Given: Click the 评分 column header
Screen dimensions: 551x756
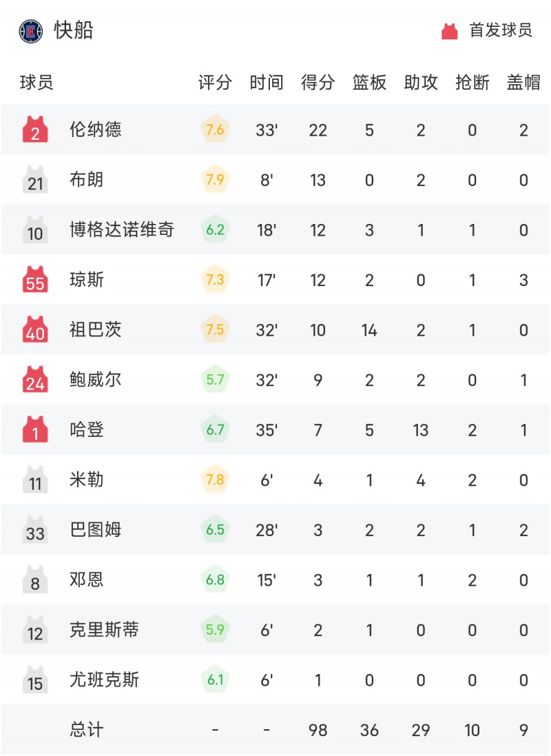Looking at the screenshot, I should (215, 82).
